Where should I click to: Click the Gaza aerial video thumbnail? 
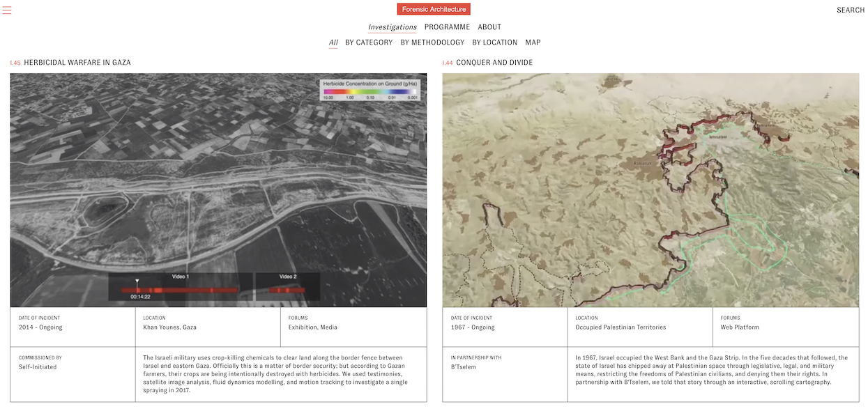pyautogui.click(x=218, y=181)
